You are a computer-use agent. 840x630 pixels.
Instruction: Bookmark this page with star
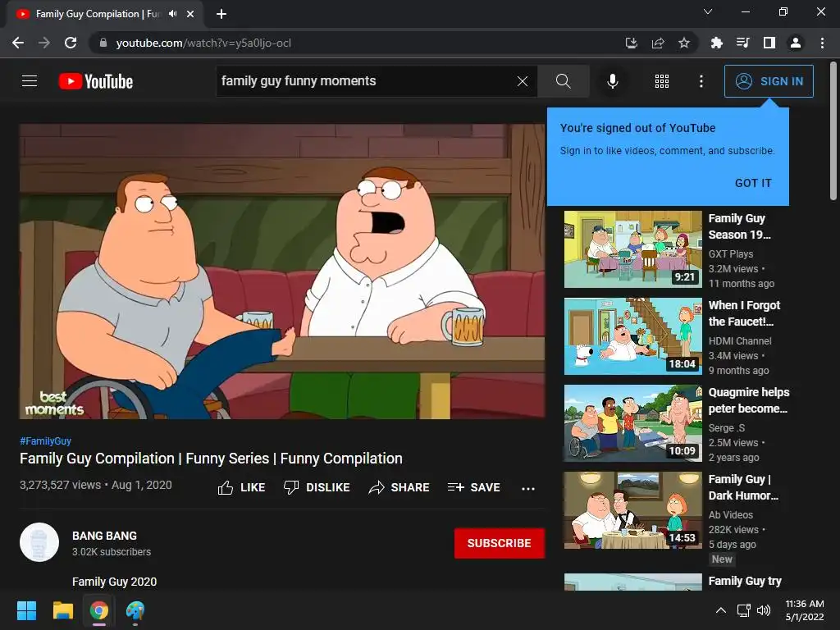[684, 43]
